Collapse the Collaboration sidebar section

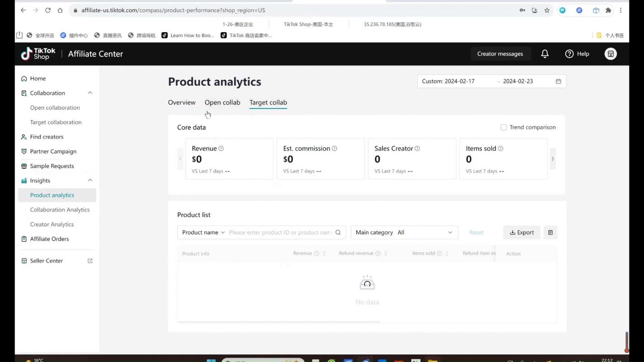coord(90,93)
